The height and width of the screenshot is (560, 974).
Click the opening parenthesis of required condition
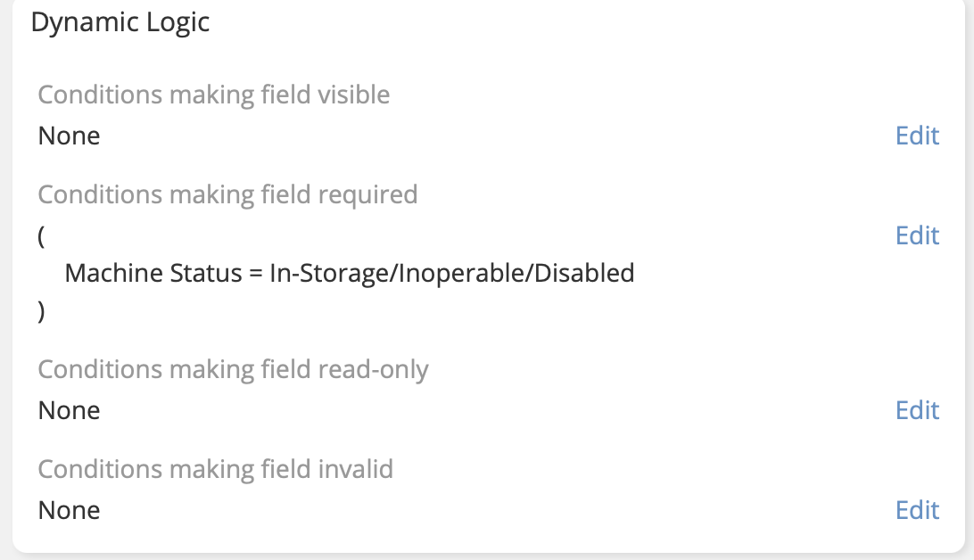[x=42, y=236]
